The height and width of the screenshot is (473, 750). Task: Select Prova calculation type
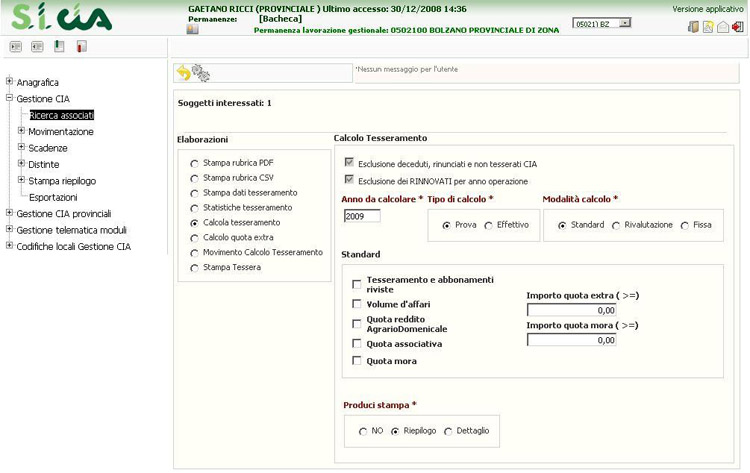[x=446, y=225]
